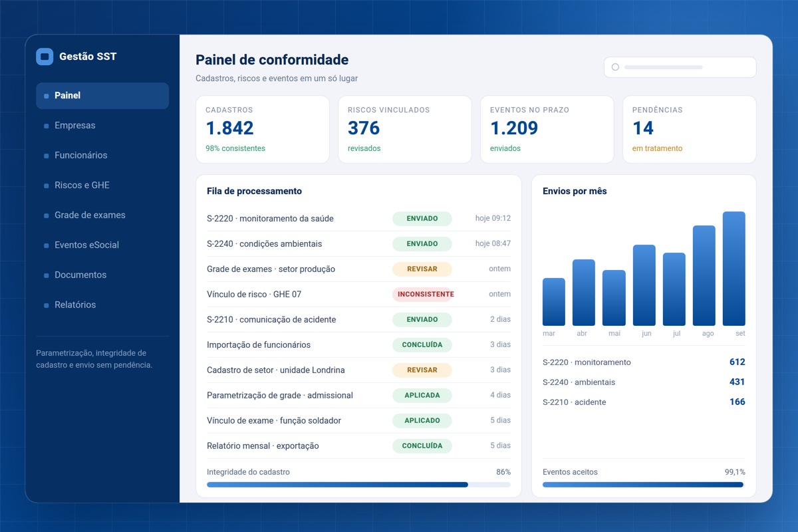Click the APLICADO status badge
The height and width of the screenshot is (532, 798).
[422, 421]
